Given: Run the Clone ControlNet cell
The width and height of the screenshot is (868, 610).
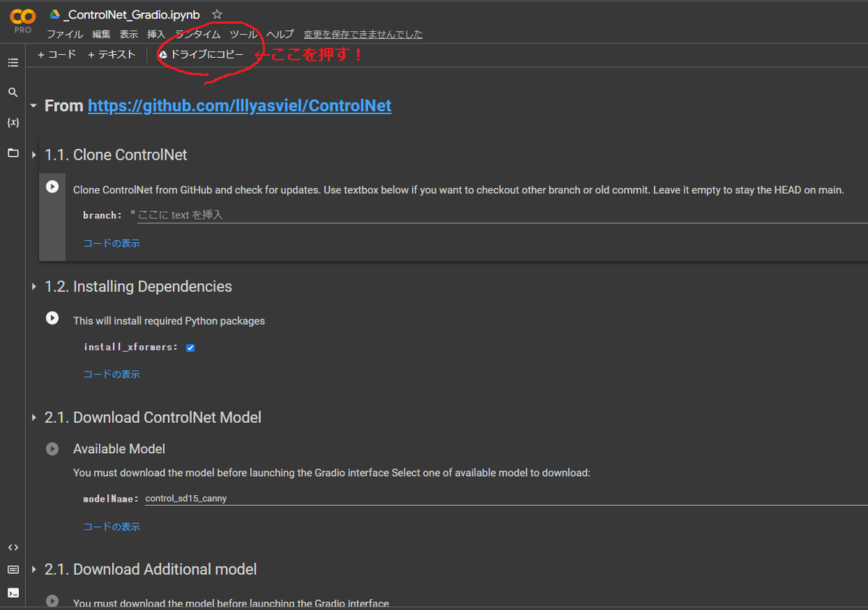Looking at the screenshot, I should (52, 186).
